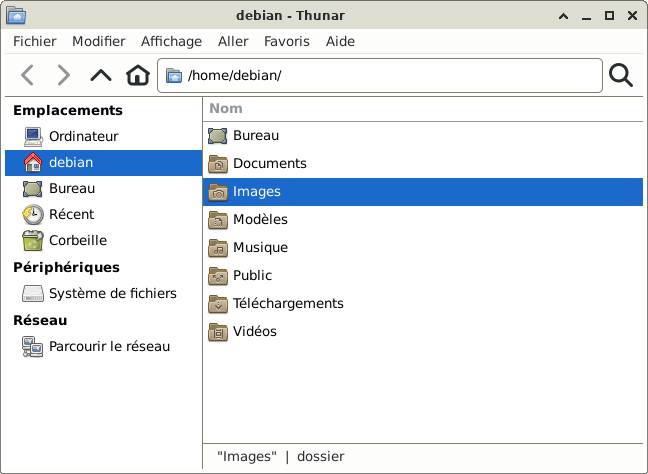The image size is (648, 474).
Task: Select the Téléchargements folder name
Action: 288,304
